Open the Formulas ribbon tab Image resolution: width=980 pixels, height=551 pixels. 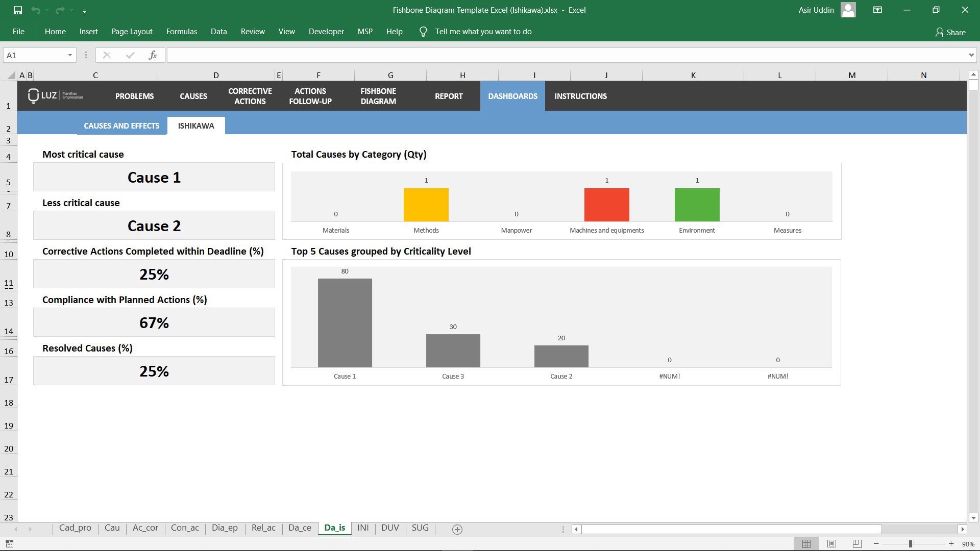click(x=181, y=31)
